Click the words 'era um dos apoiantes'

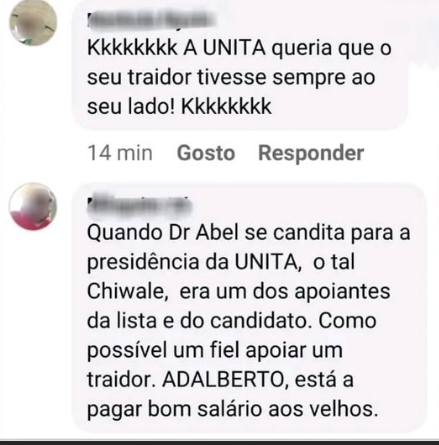pyautogui.click(x=285, y=292)
